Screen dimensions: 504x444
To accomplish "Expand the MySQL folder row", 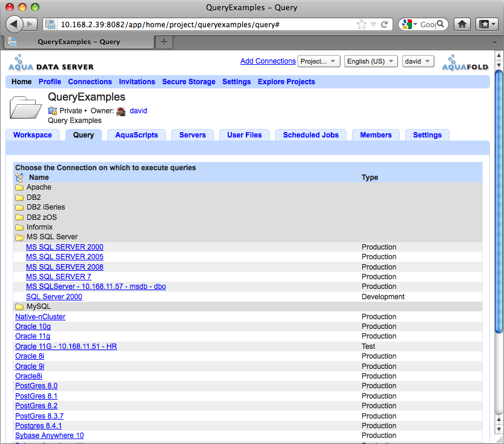I will click(x=248, y=306).
